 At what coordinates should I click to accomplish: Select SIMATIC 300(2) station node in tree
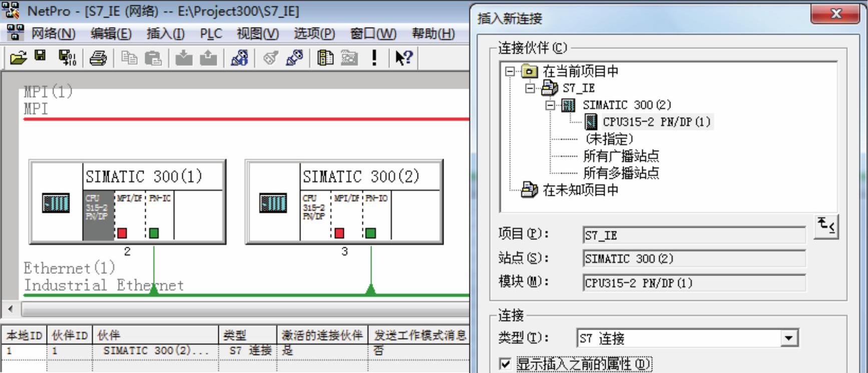coord(627,105)
